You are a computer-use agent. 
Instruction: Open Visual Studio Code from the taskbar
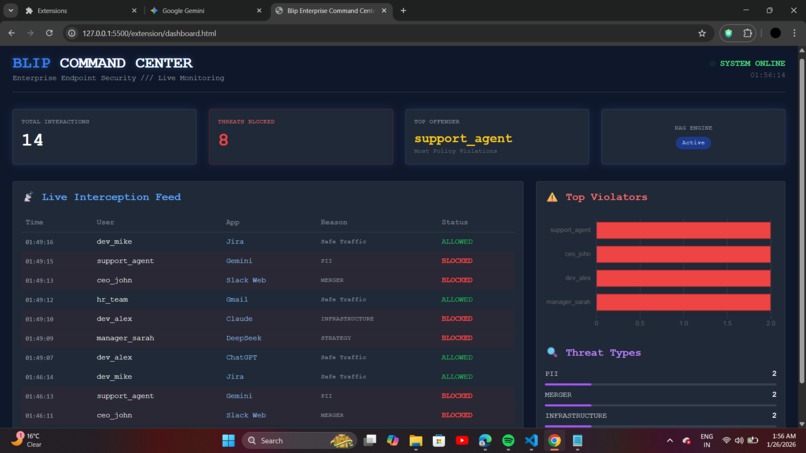coord(531,441)
